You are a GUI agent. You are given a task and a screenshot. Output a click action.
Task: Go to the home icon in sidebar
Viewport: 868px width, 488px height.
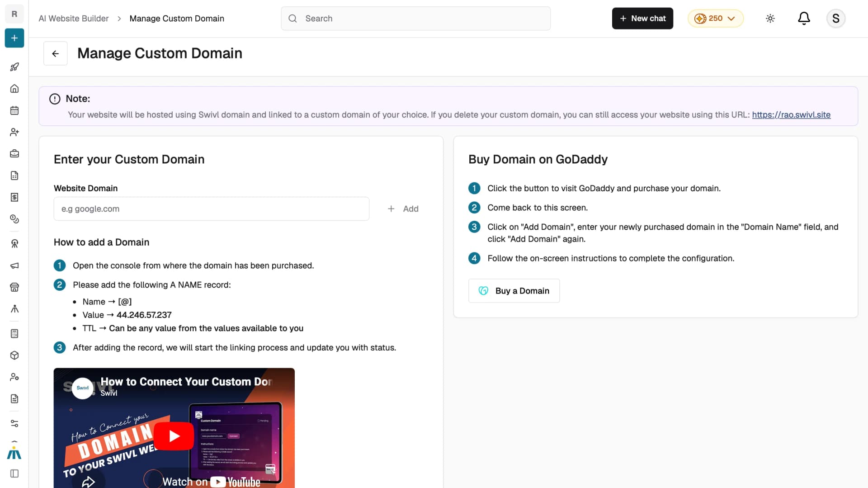tap(14, 89)
